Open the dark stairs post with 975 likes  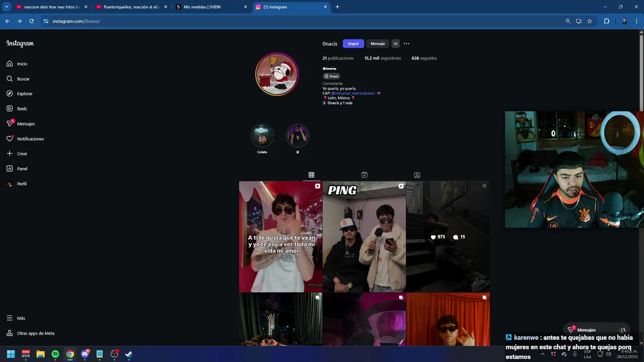pos(448,237)
